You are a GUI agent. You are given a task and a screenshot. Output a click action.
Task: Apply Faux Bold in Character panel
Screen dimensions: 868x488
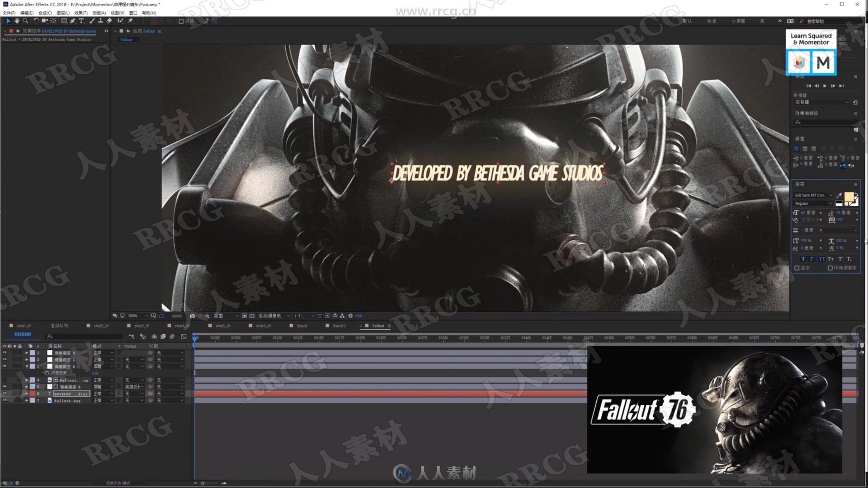[x=803, y=259]
